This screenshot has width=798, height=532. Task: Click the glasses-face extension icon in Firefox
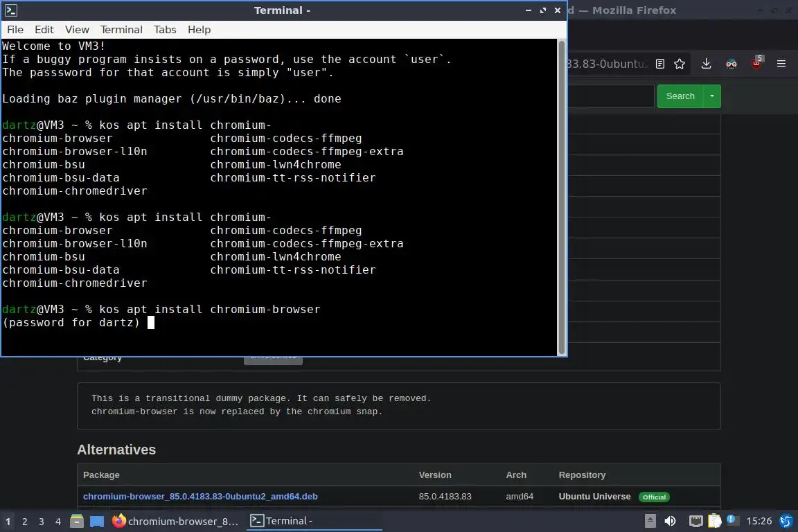pos(731,64)
